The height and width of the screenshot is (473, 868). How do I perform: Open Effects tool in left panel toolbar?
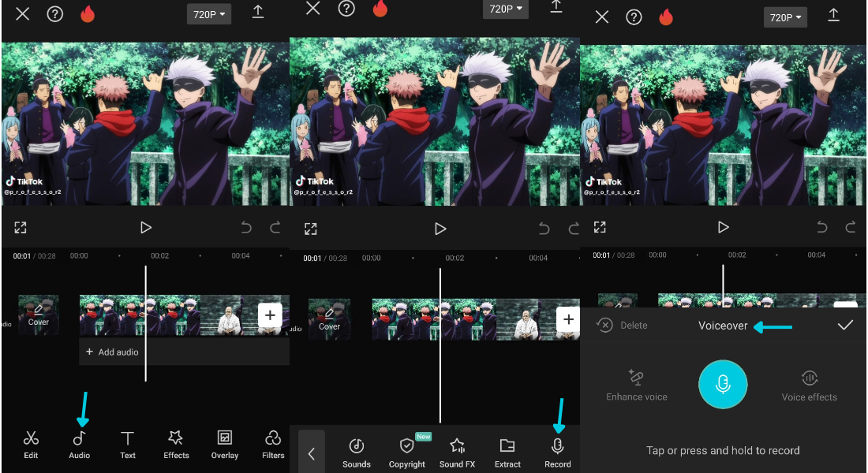176,445
